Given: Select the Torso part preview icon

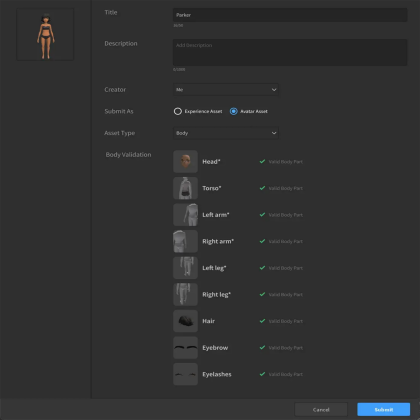Looking at the screenshot, I should 185,188.
